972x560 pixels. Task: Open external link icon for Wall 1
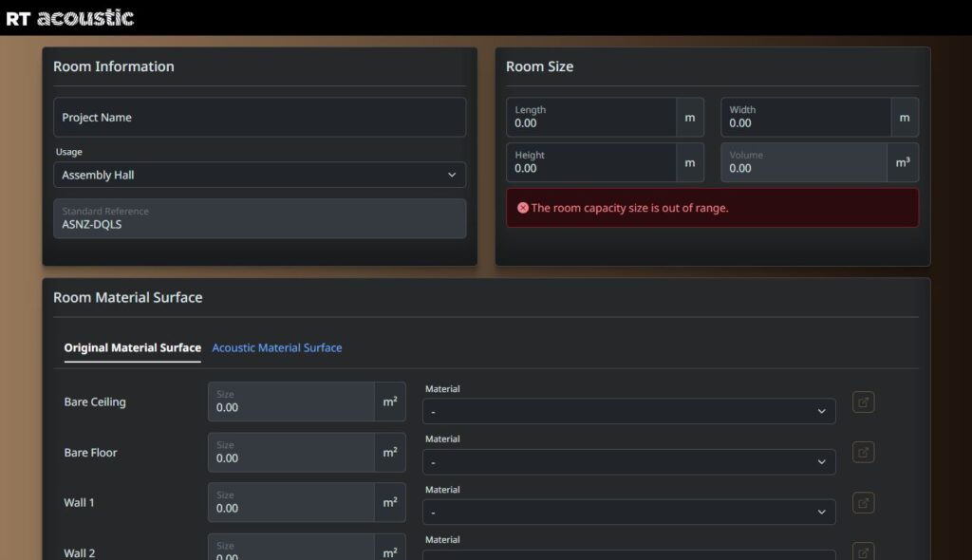click(x=863, y=503)
